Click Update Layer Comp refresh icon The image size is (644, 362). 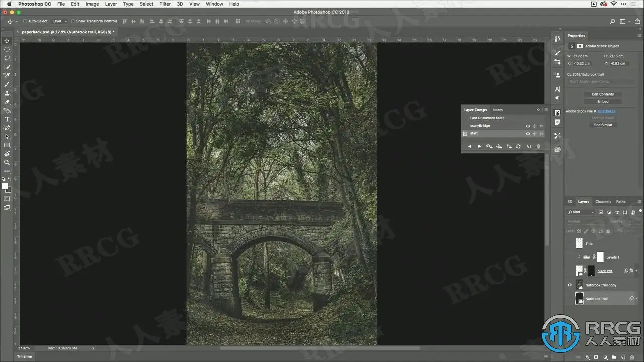click(x=518, y=146)
